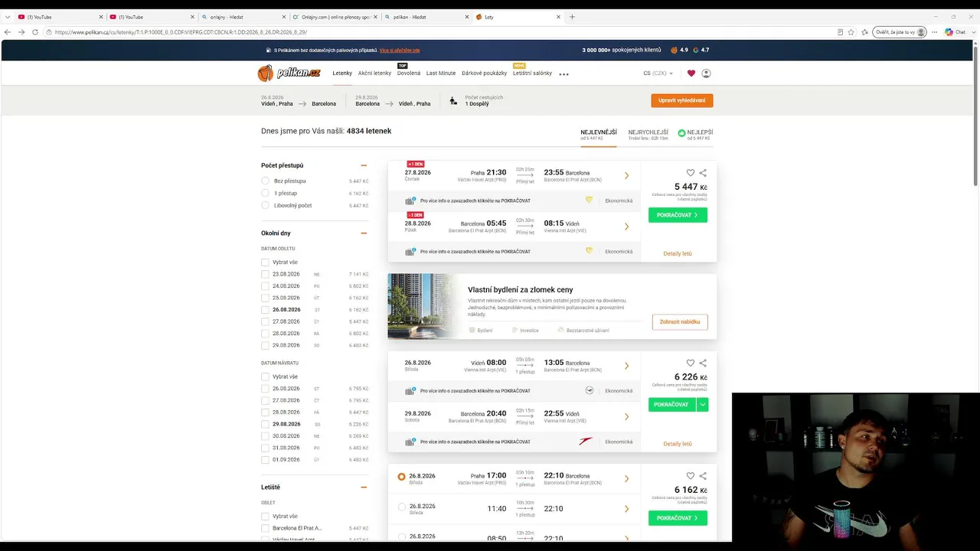The width and height of the screenshot is (980, 551).
Task: Sort results by NEJLEVNĚJŠÍ tab
Action: click(x=599, y=135)
